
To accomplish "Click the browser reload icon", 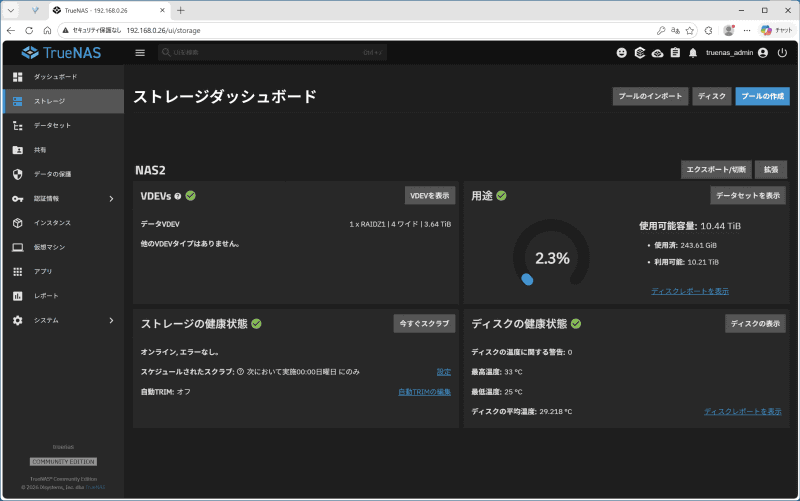I will point(29,31).
